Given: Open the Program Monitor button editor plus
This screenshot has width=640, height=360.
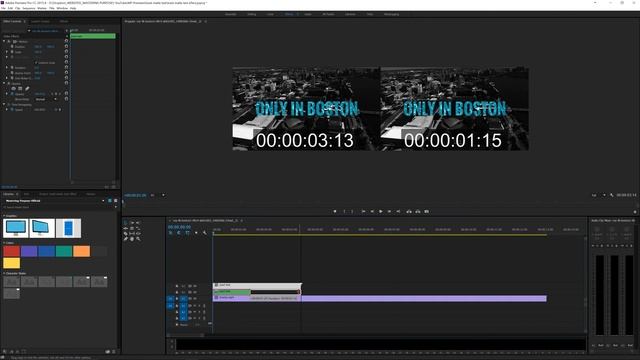Looking at the screenshot, I should pos(635,212).
